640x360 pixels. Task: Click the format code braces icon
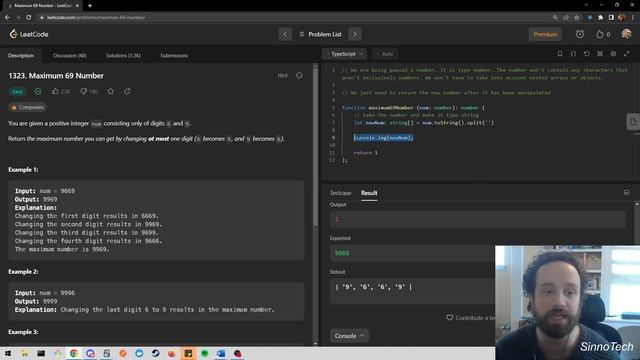(573, 54)
